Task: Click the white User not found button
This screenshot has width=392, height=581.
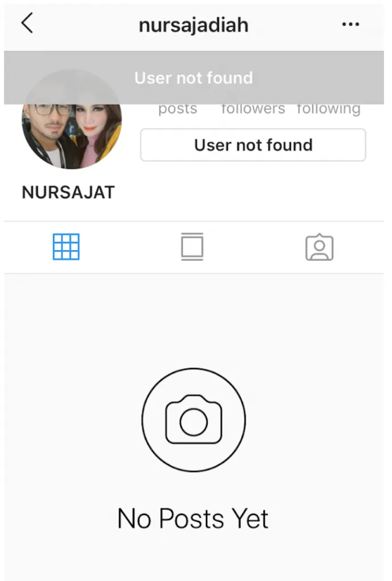Action: click(x=253, y=145)
